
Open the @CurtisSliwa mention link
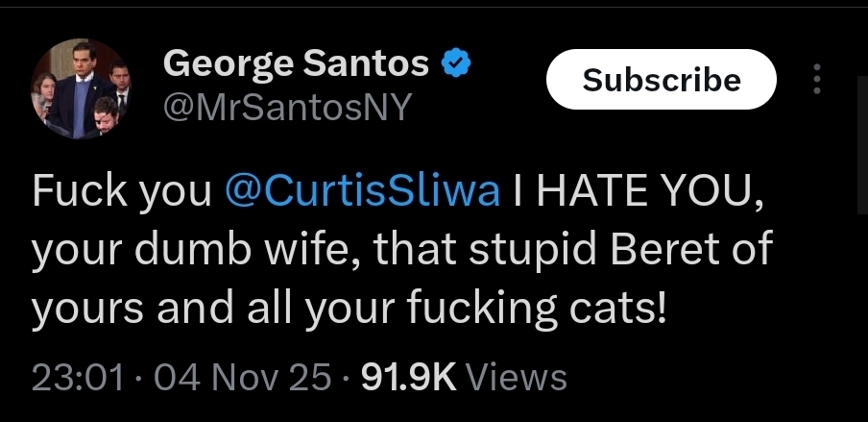(361, 192)
